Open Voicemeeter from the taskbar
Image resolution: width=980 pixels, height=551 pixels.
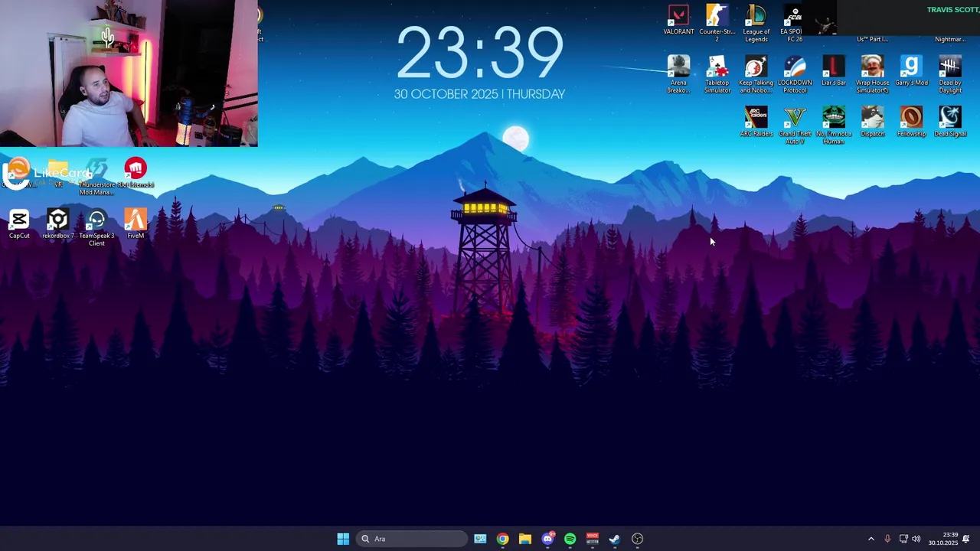point(593,539)
